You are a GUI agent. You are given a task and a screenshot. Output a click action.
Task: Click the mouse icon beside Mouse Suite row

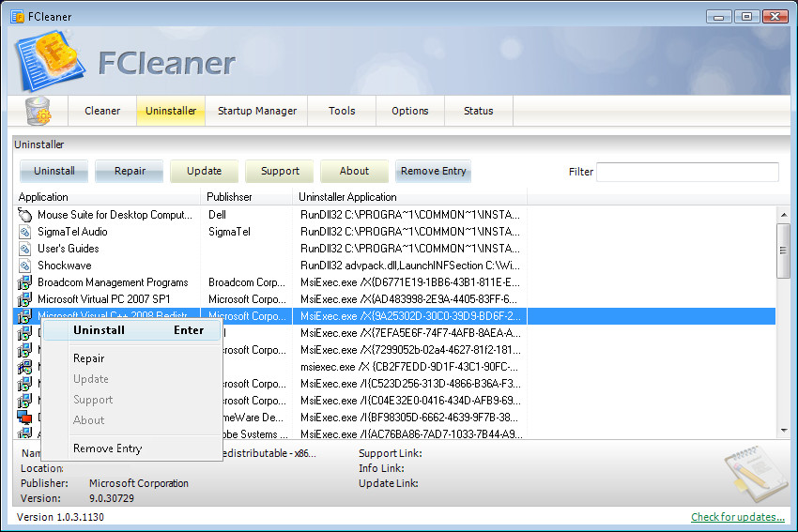pos(24,215)
